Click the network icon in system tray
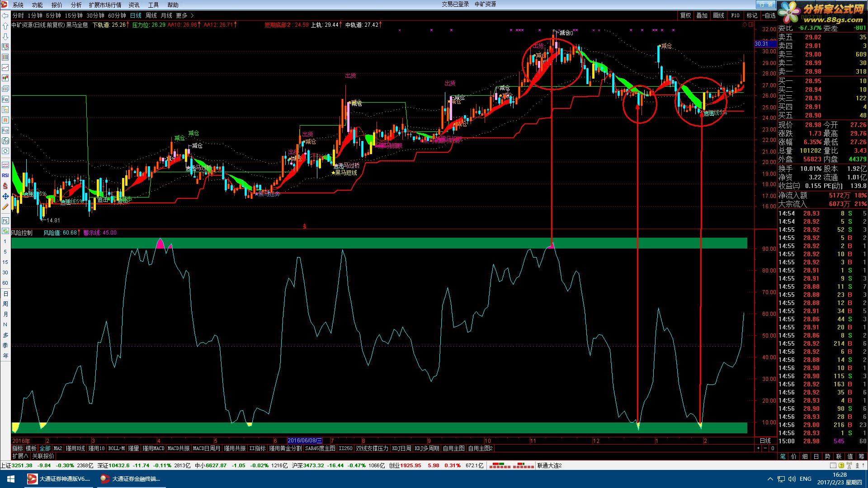Screen dimensions: 868x488 point(781,479)
